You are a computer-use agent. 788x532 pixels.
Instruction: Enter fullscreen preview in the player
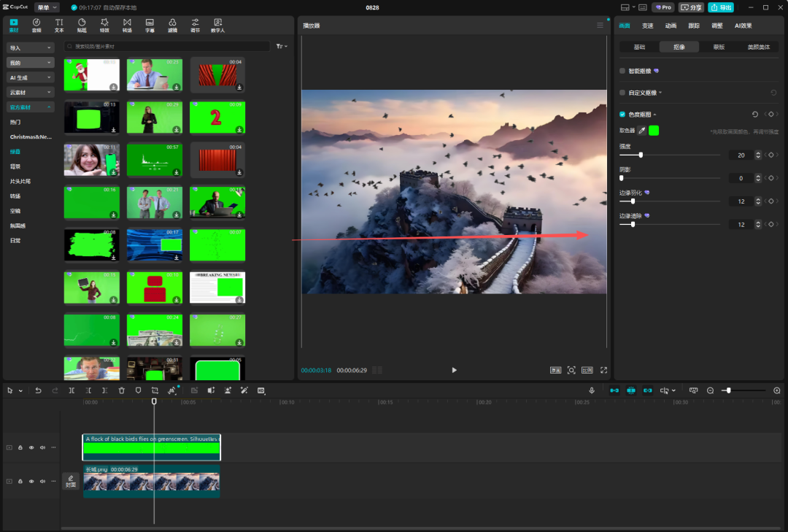(603, 370)
